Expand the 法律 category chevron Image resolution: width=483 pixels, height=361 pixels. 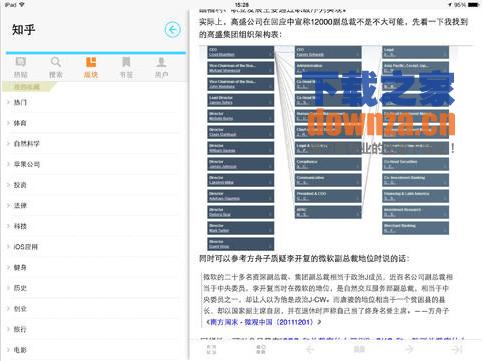click(8, 205)
